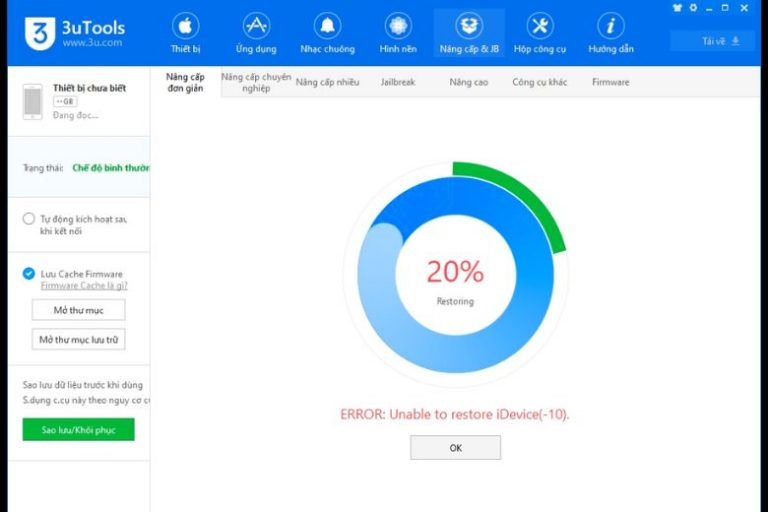Click the green Sao lưu/Khôi phục button
This screenshot has width=768, height=512.
[x=78, y=430]
